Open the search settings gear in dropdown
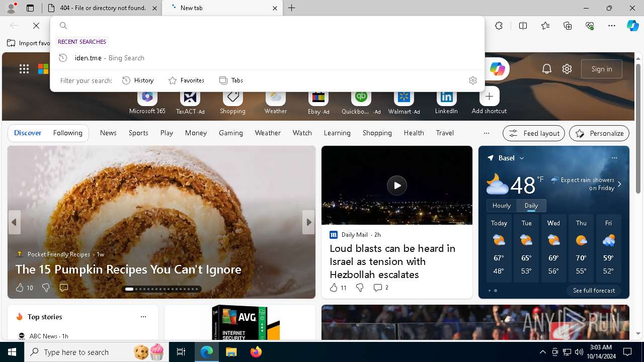The height and width of the screenshot is (362, 644). pyautogui.click(x=473, y=80)
